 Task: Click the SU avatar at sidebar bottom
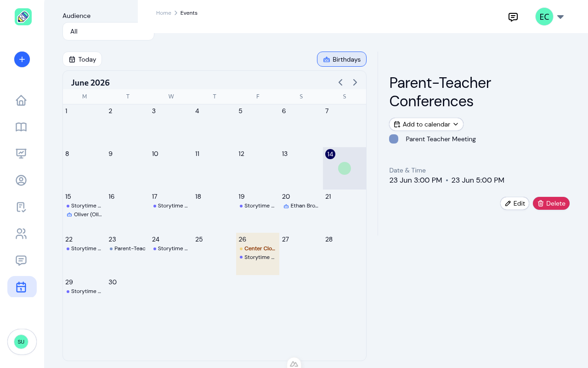21,342
